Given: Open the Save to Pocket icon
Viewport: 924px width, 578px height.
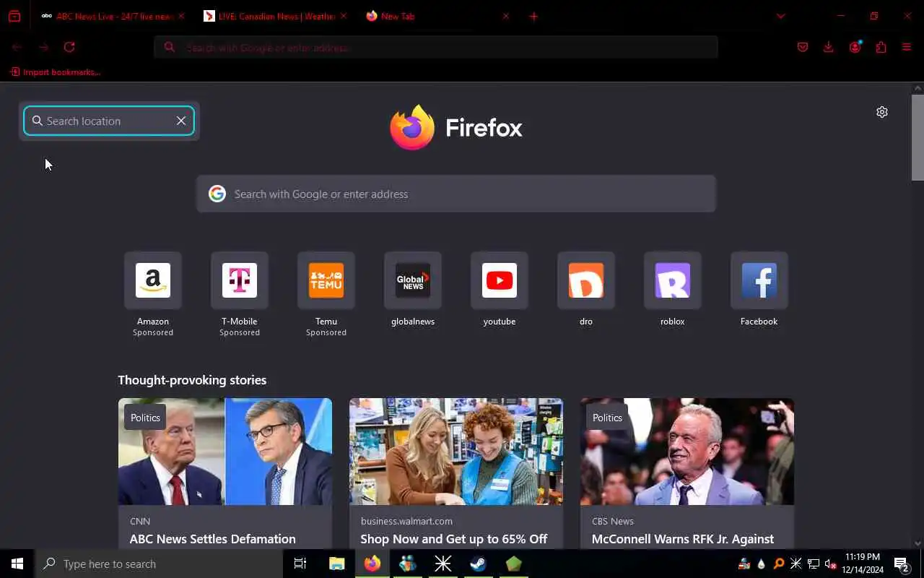Looking at the screenshot, I should (803, 47).
